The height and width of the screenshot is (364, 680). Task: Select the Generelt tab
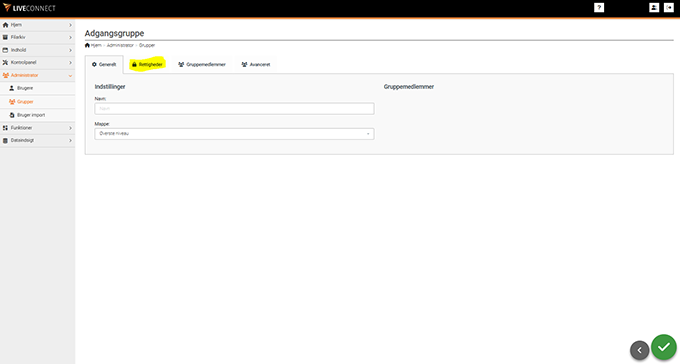[104, 64]
